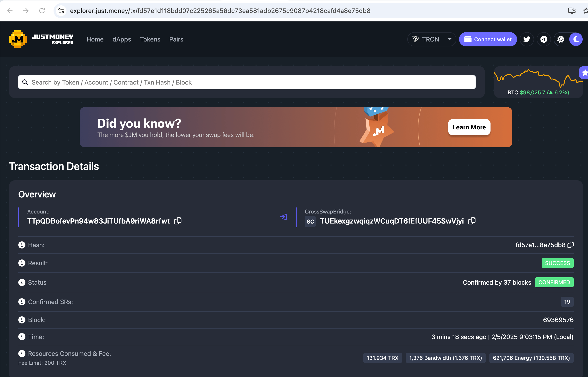The image size is (588, 377).
Task: Open the favorites star tab
Action: tap(585, 73)
